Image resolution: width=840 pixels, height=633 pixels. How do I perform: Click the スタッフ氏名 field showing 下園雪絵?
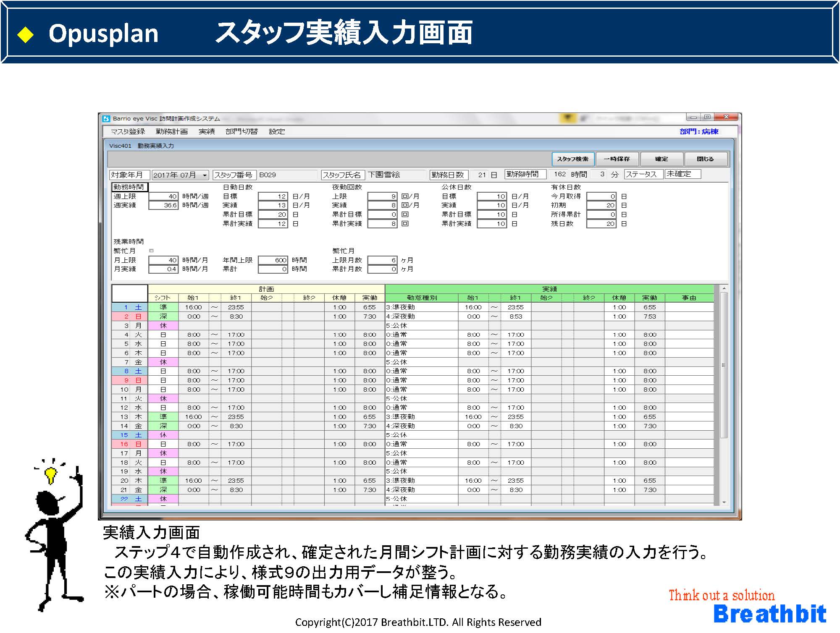coord(396,175)
